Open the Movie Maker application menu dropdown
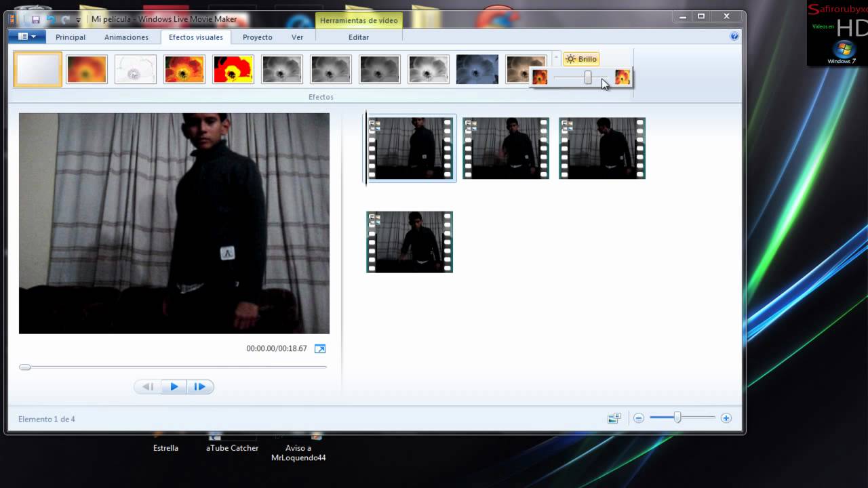 pyautogui.click(x=27, y=37)
